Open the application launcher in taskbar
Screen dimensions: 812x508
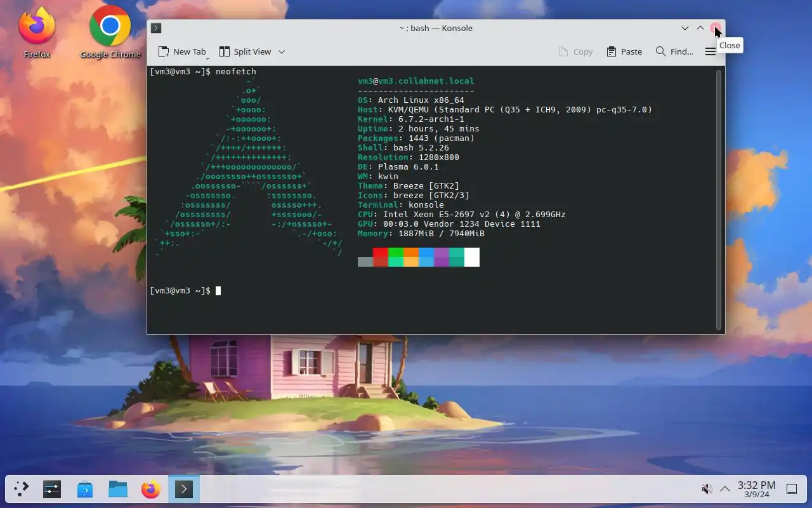click(x=22, y=489)
